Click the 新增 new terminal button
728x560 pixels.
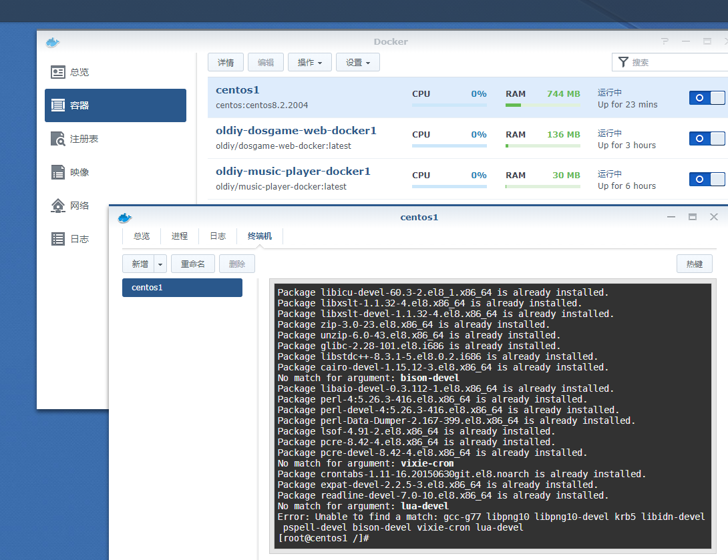point(139,264)
